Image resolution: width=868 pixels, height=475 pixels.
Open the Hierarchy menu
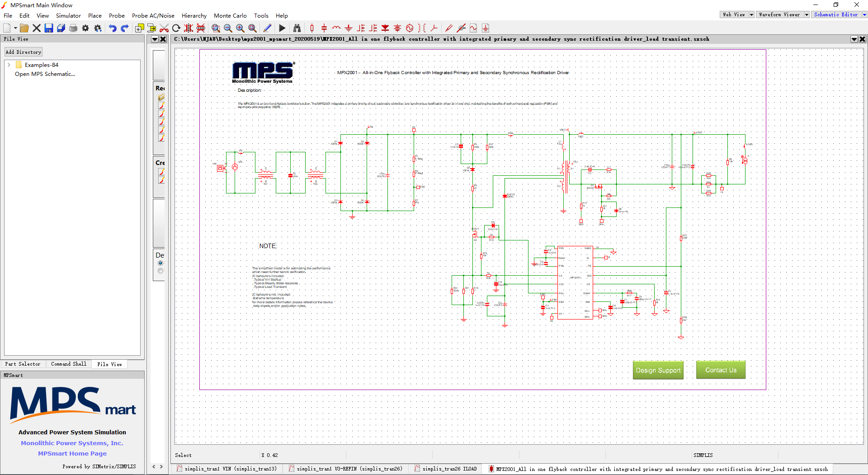tap(194, 15)
